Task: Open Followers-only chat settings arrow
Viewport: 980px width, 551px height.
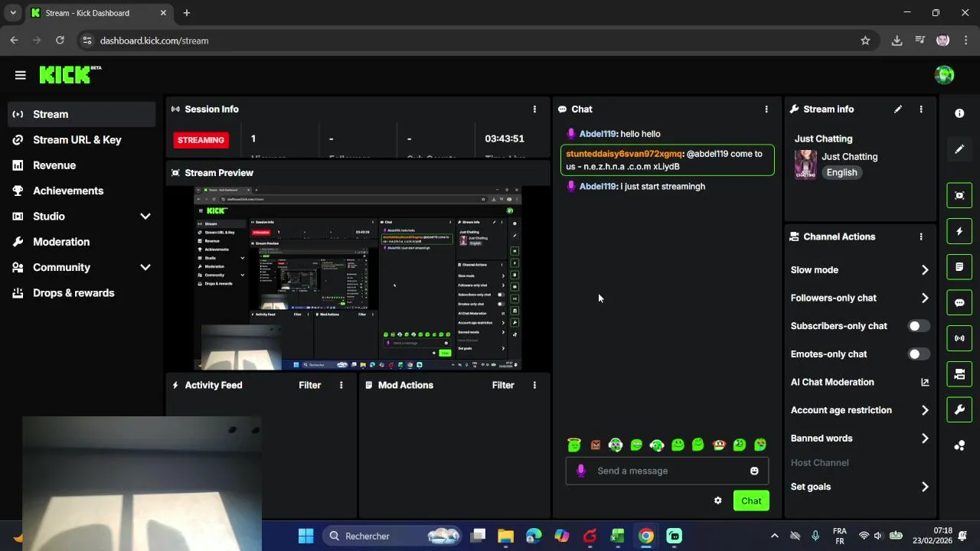Action: [925, 298]
